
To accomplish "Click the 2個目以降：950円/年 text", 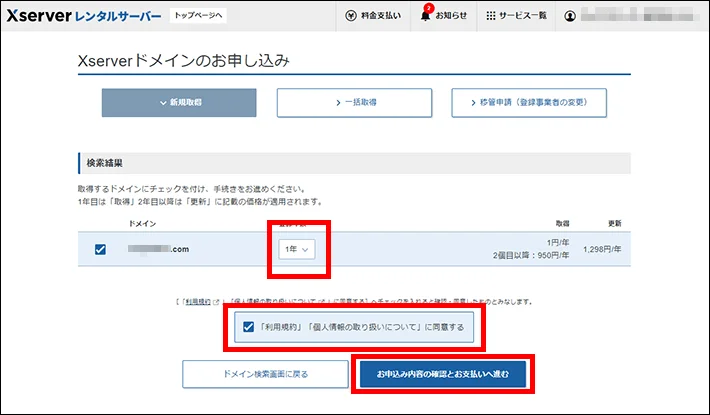I will point(531,256).
